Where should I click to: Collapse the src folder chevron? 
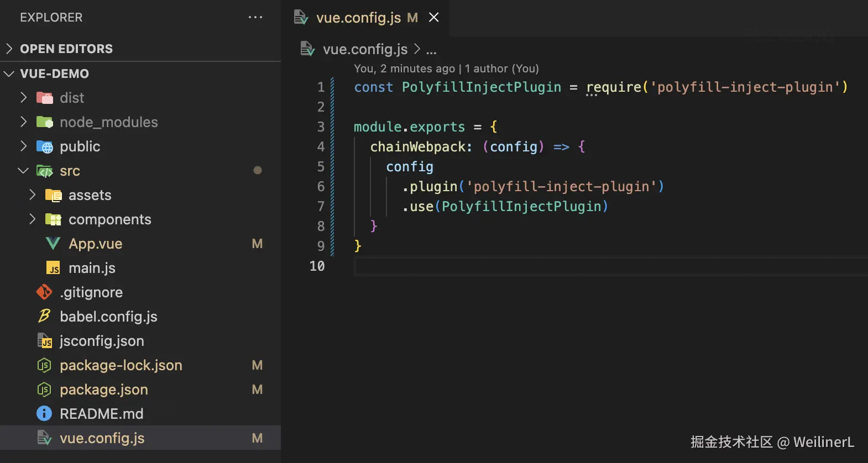23,171
